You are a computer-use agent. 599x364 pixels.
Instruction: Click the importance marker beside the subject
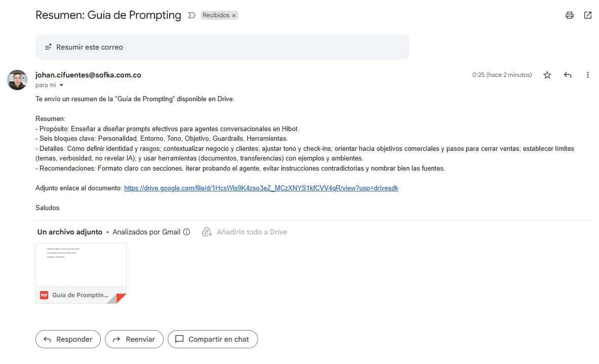[192, 15]
